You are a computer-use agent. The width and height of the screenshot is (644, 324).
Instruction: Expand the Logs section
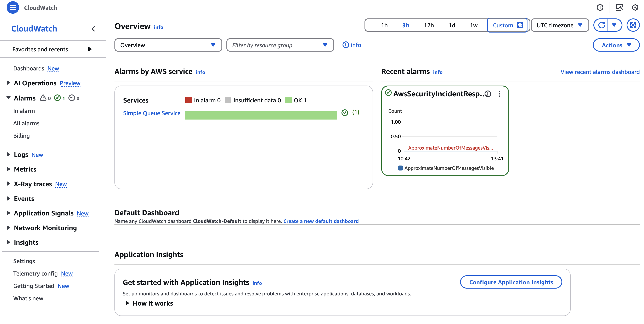(x=8, y=154)
